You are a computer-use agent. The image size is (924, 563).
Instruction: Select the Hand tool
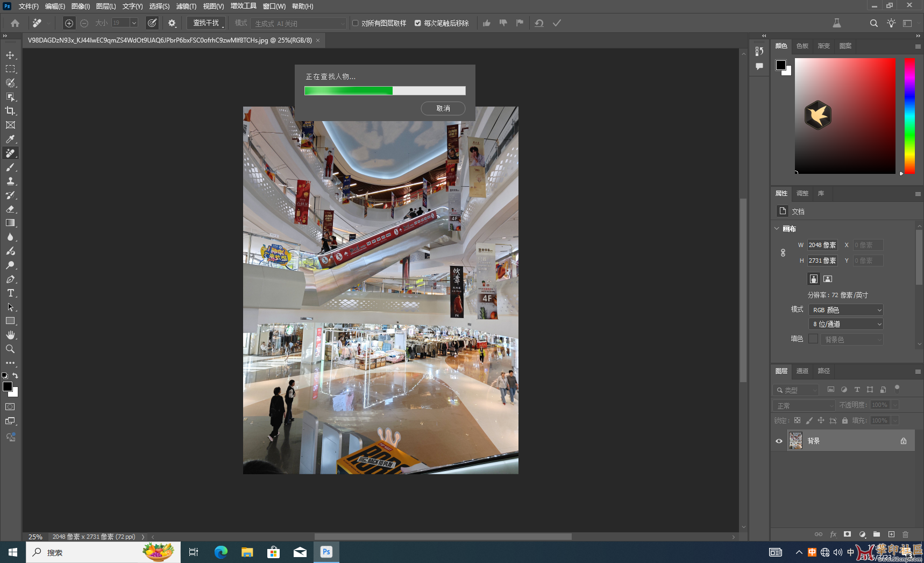click(x=10, y=335)
